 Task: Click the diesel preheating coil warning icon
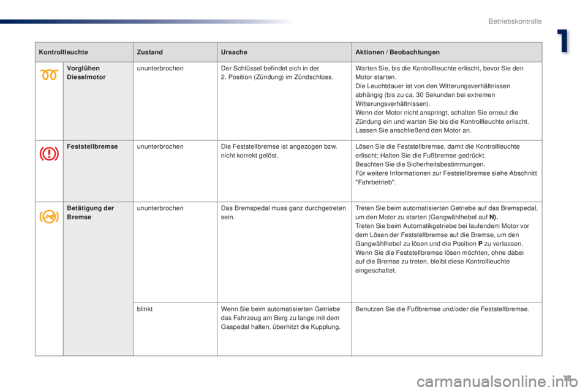49,75
